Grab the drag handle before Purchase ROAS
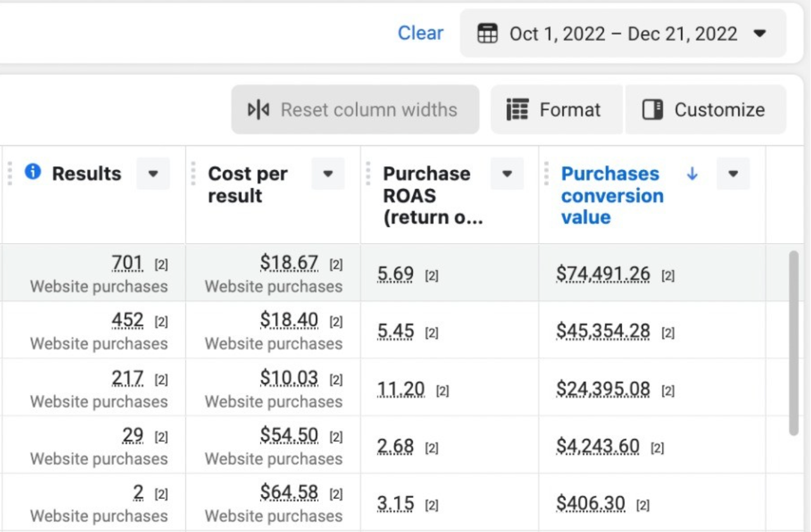Image resolution: width=811 pixels, height=532 pixels. (368, 174)
